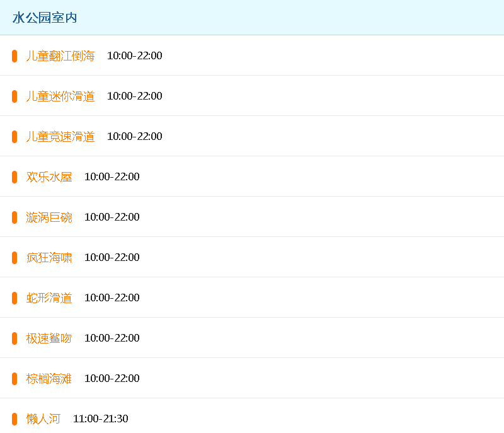Open the 漩涡巨碗 attraction

click(49, 217)
